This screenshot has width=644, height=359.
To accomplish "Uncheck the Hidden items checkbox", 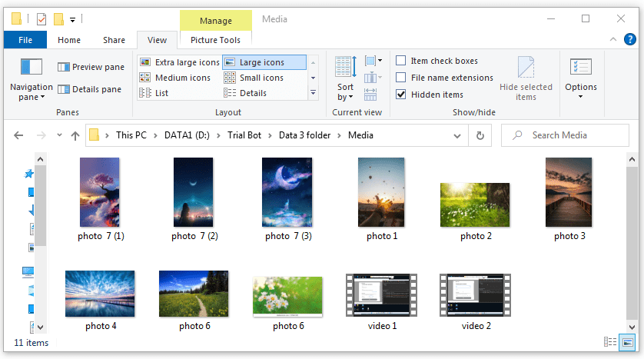I will (x=401, y=95).
